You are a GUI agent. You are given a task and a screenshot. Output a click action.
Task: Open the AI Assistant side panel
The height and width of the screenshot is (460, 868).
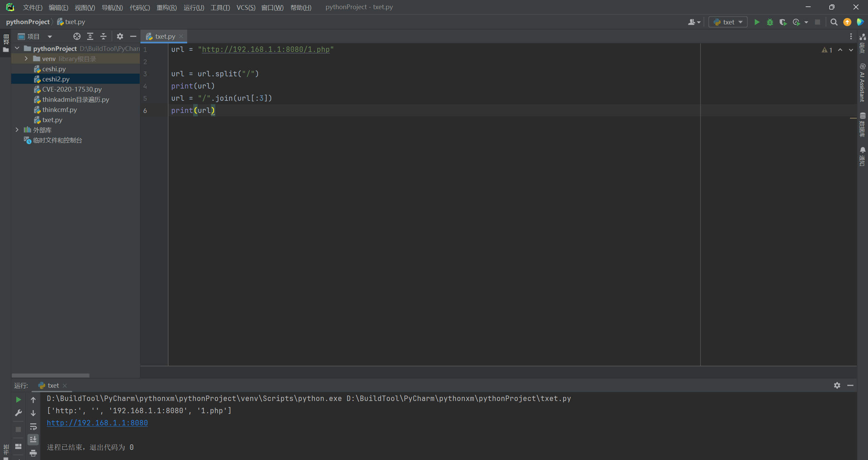862,83
